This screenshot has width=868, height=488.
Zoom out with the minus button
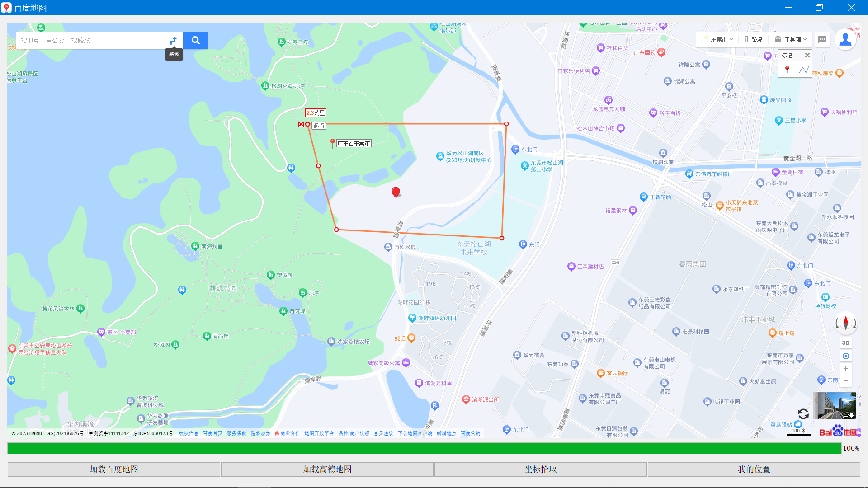tap(845, 380)
